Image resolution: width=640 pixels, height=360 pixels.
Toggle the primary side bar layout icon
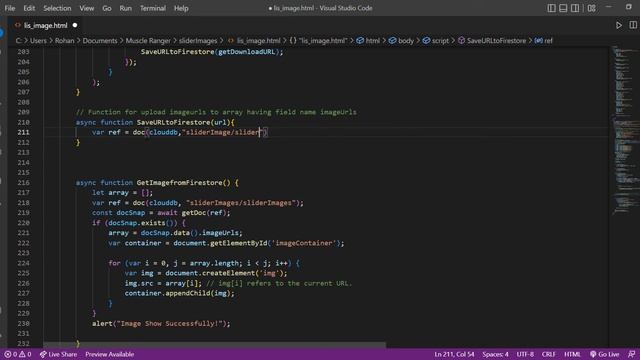coord(551,8)
